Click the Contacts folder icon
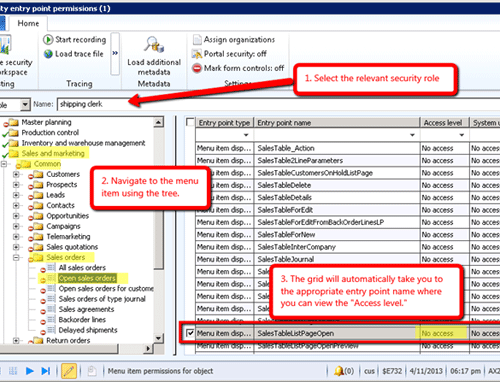 [38, 205]
